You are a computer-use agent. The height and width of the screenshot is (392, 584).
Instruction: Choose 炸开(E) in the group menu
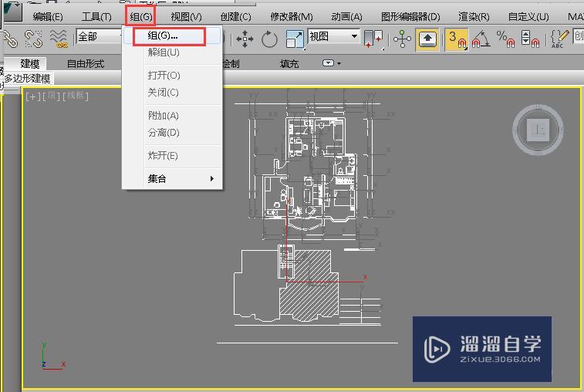173,155
